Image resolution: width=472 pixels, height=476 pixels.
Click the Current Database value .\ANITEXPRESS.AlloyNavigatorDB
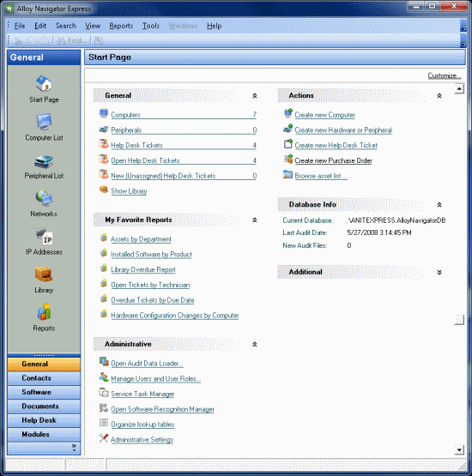pyautogui.click(x=396, y=220)
